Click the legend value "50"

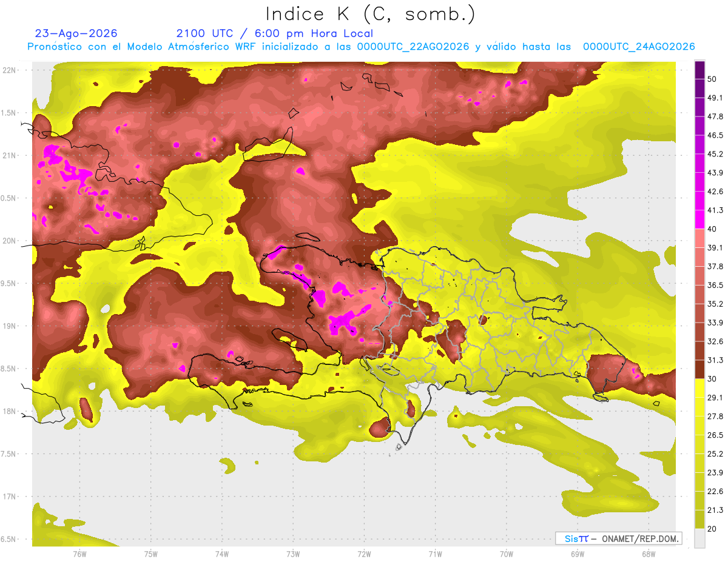tap(712, 79)
